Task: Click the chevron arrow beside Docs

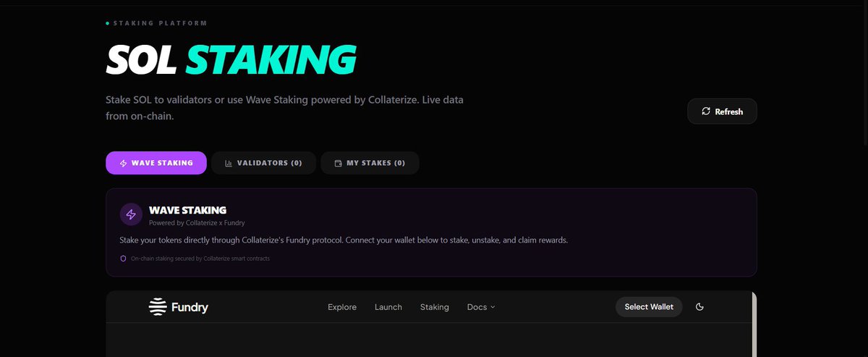Action: 493,307
